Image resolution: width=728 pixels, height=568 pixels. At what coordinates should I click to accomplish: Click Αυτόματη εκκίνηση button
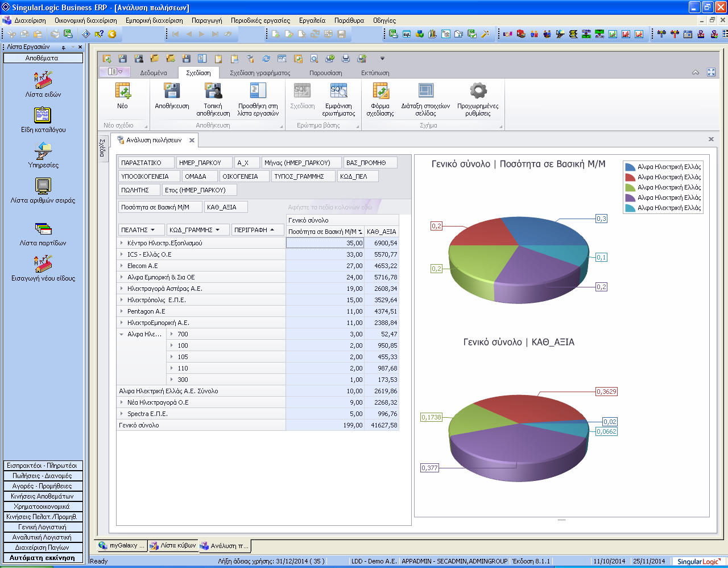pyautogui.click(x=43, y=558)
